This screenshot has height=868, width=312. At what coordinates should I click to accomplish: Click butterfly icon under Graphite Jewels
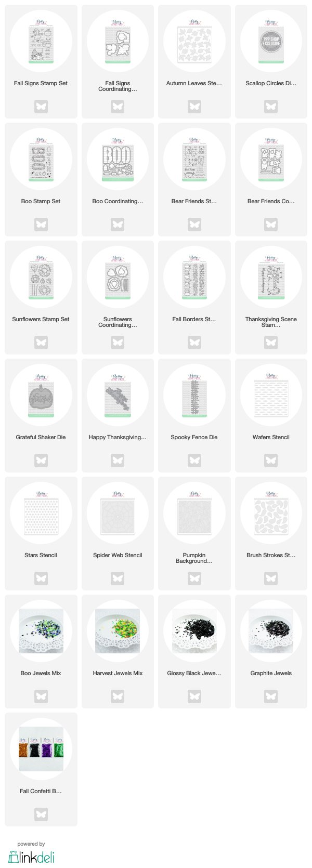click(x=271, y=696)
